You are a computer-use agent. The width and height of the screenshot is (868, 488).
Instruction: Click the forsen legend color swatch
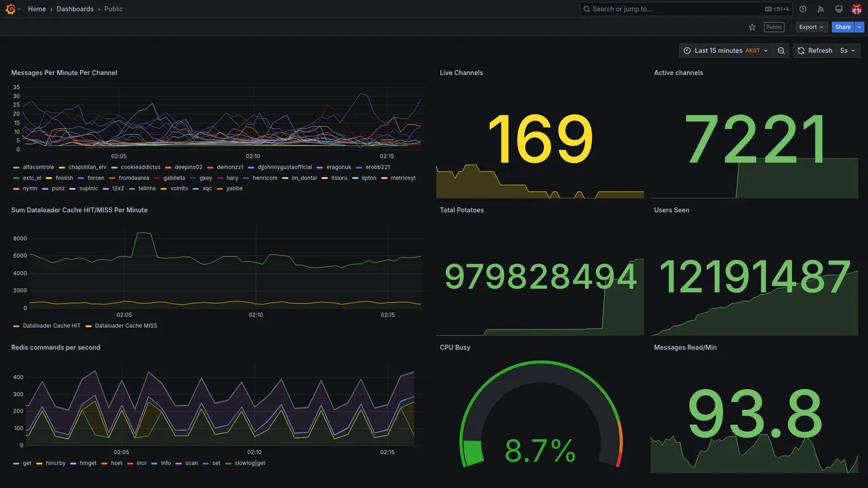[x=81, y=178]
